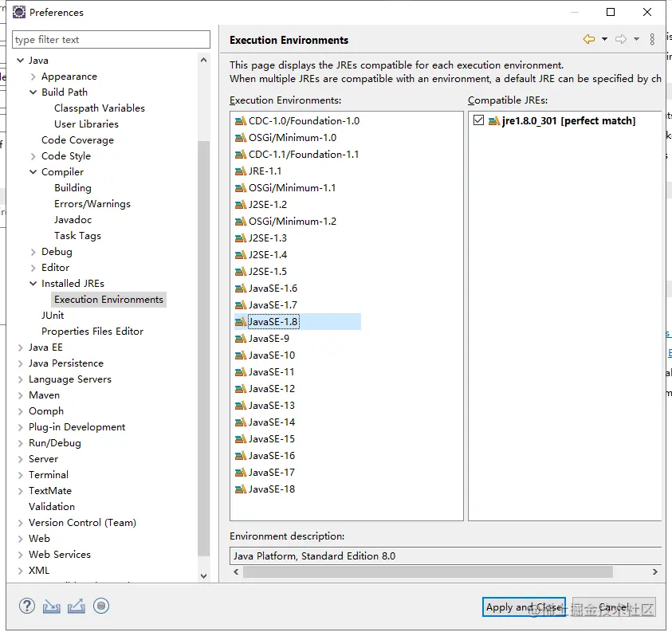
Task: Select the JavaSE-1.7 environment
Action: pos(273,305)
